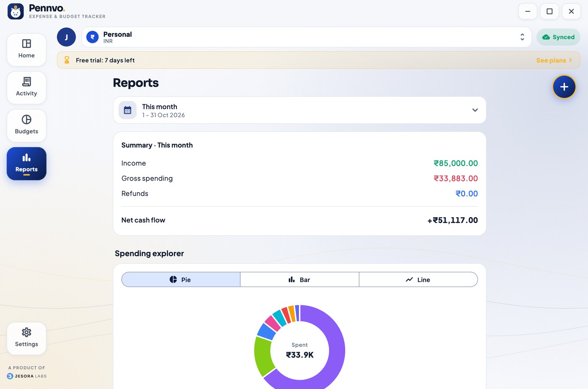Click the hourglass icon in trial banner
Viewport: 588px width, 389px height.
[67, 60]
